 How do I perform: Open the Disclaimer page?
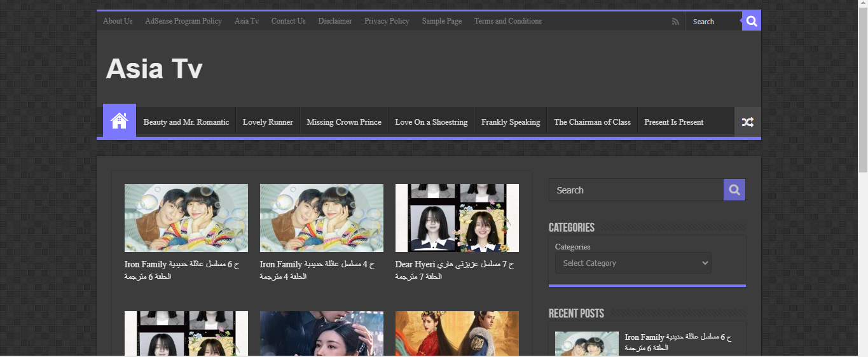click(335, 21)
